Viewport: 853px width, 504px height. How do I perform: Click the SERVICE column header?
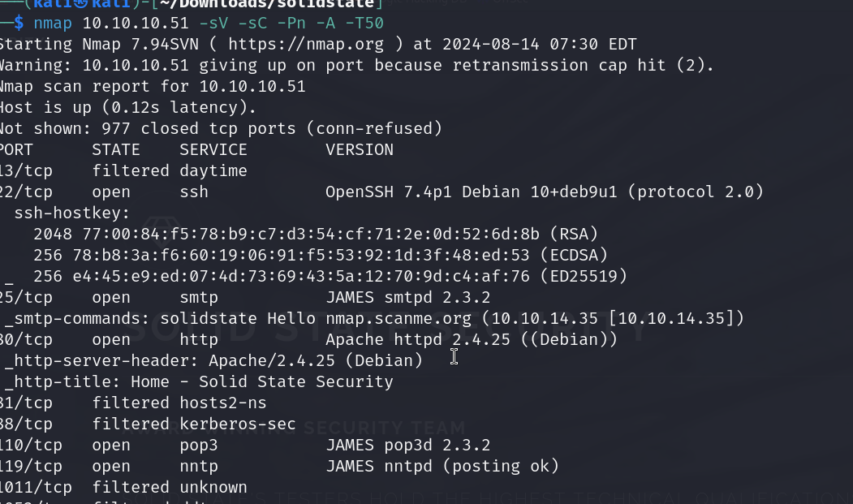pos(213,150)
